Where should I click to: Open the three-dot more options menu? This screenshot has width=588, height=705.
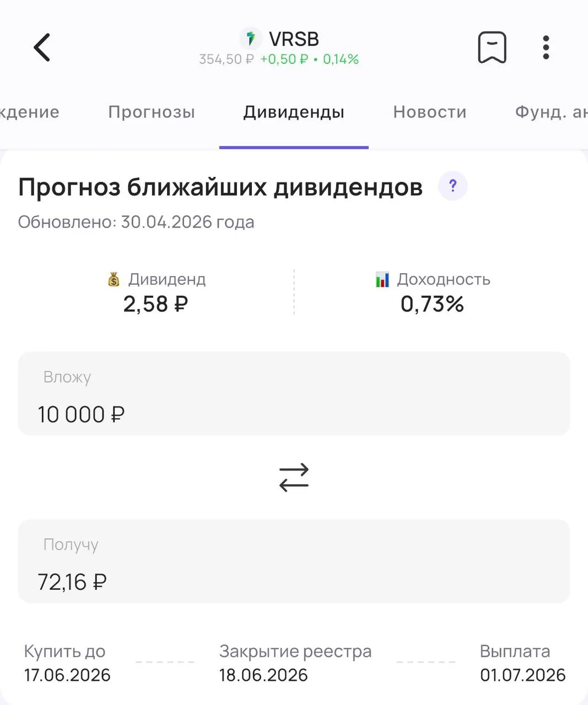(546, 47)
